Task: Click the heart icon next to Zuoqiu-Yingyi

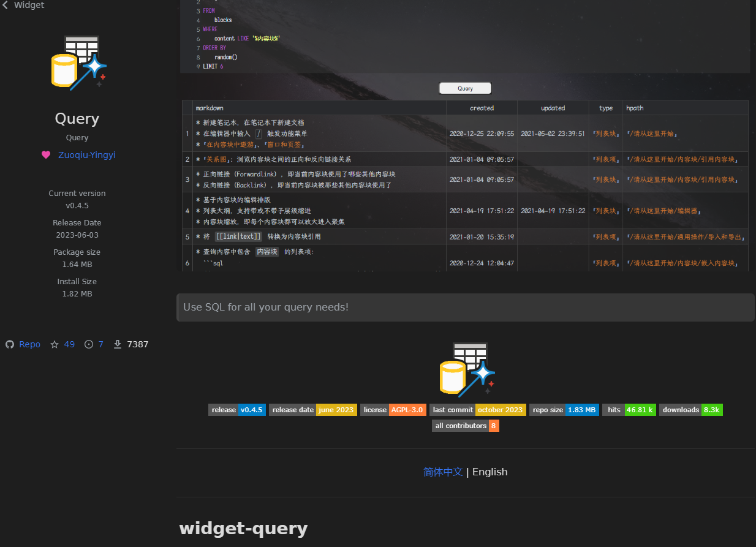Action: tap(46, 155)
